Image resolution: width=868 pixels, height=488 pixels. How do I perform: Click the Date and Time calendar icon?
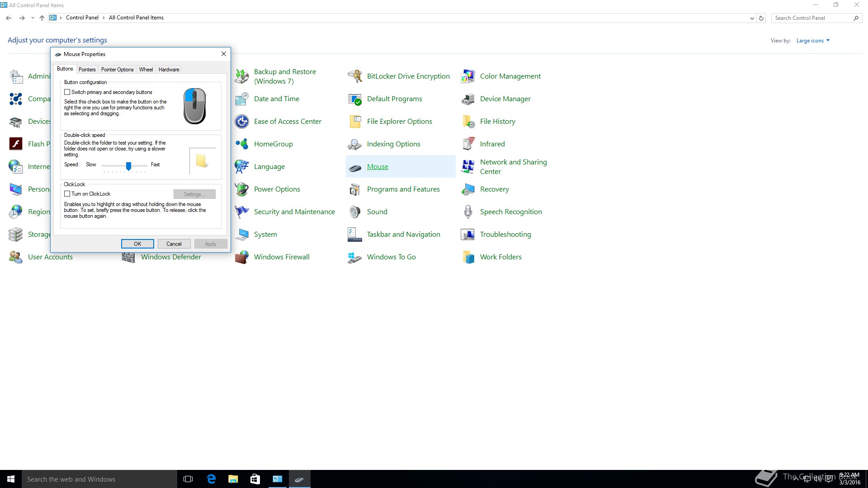click(x=242, y=99)
